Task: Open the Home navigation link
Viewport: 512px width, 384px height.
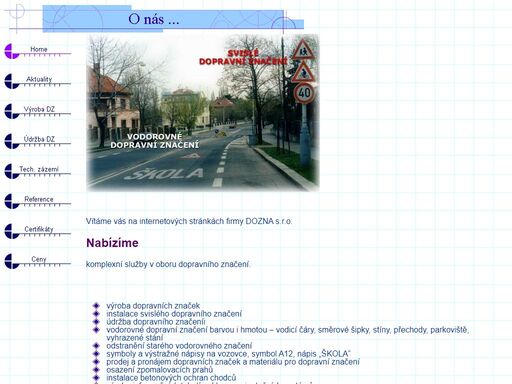Action: coord(39,49)
